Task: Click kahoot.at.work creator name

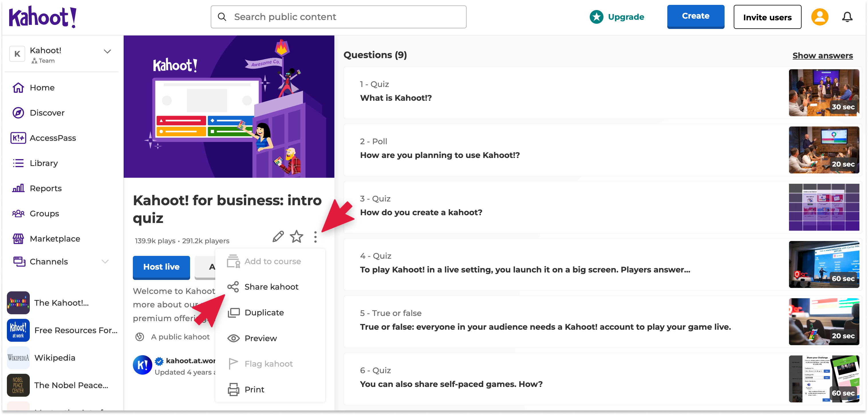Action: [x=190, y=361]
